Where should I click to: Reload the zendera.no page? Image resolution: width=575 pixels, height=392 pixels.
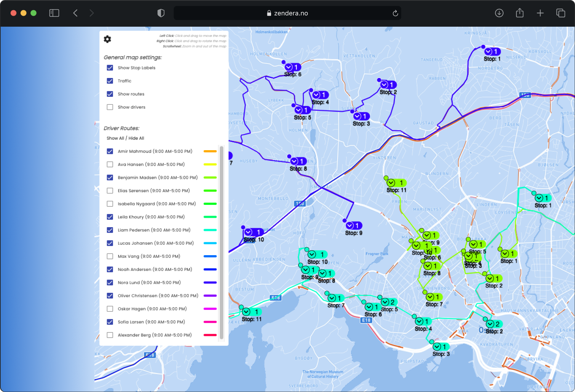(x=395, y=13)
